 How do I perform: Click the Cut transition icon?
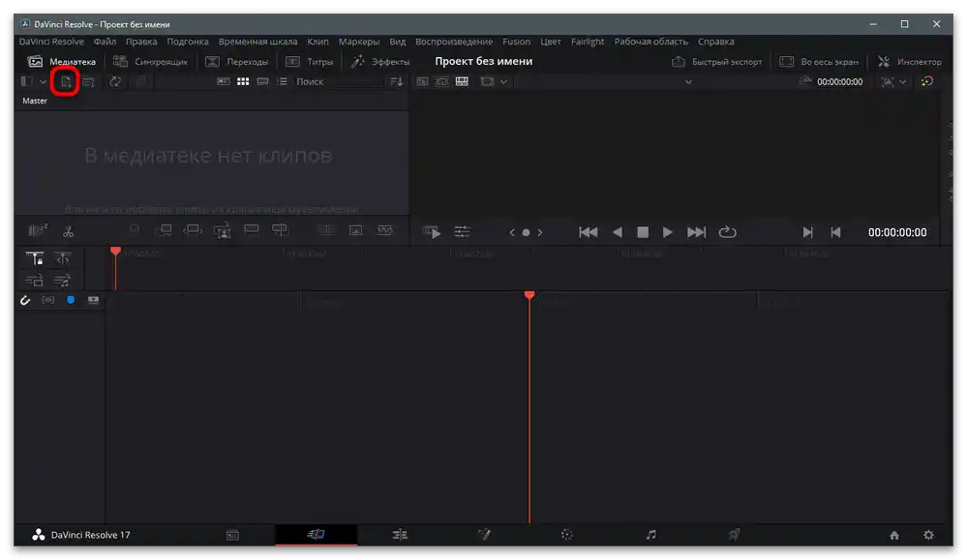326,230
